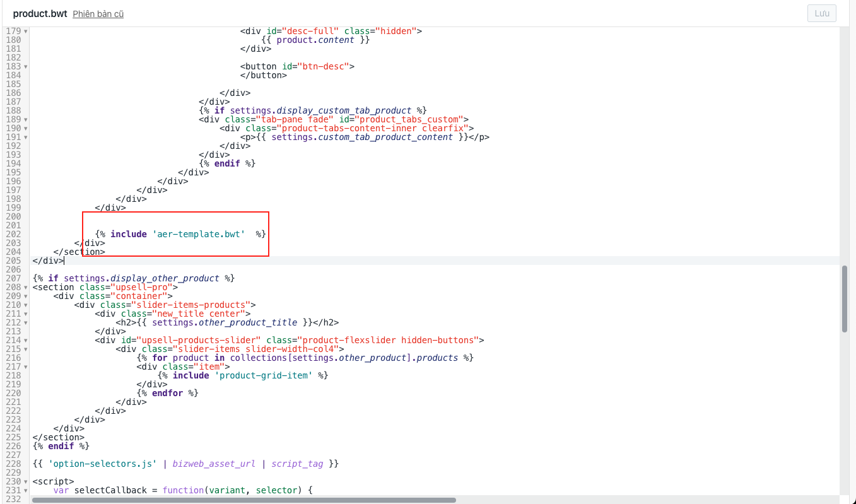Fold the product-tabs-content-inner div at line 190
The image size is (856, 504).
pos(26,128)
